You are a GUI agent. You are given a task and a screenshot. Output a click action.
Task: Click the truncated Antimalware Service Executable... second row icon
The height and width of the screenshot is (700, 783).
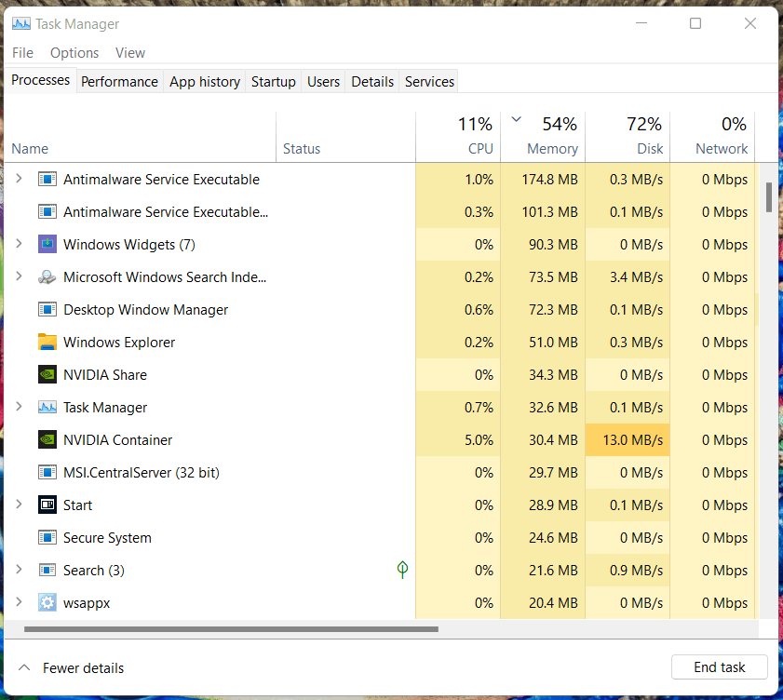[x=47, y=211]
